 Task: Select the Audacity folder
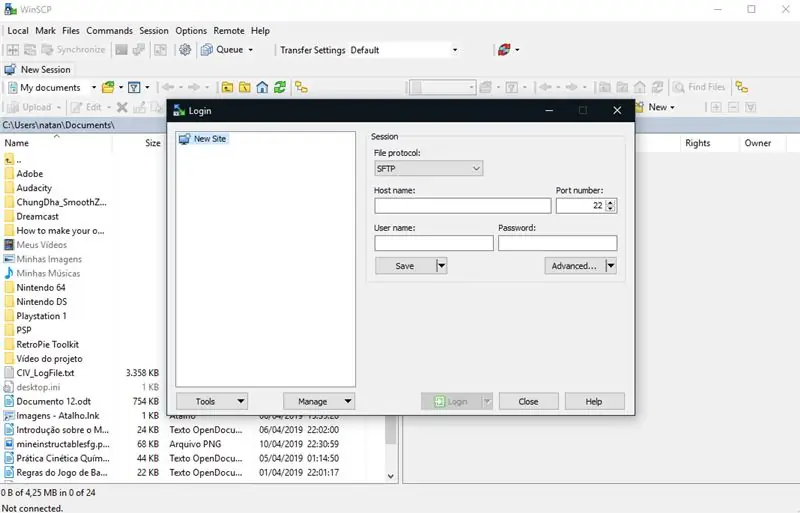[x=34, y=188]
